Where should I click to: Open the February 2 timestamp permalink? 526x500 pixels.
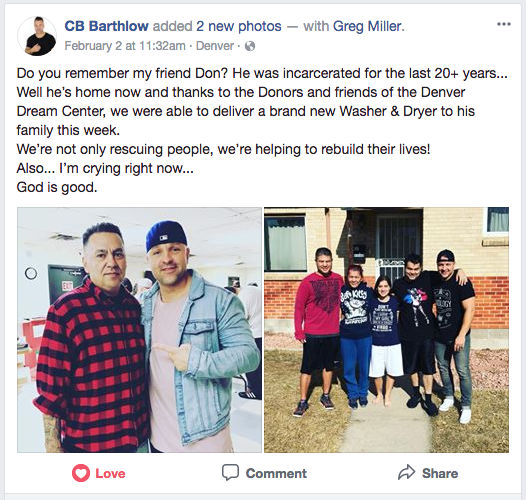(125, 46)
